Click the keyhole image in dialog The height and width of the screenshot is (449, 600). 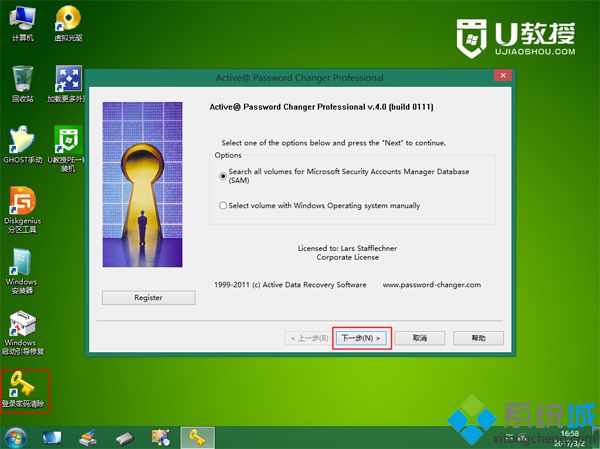pos(142,184)
